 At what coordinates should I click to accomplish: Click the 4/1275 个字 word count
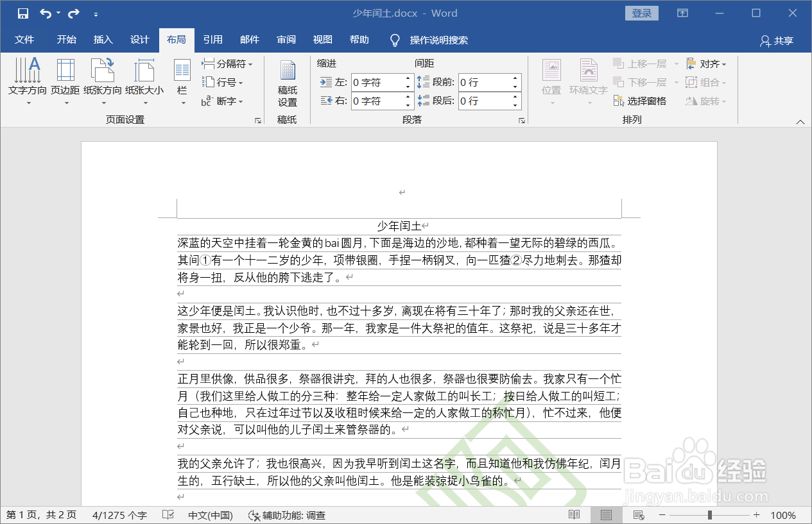click(x=119, y=515)
